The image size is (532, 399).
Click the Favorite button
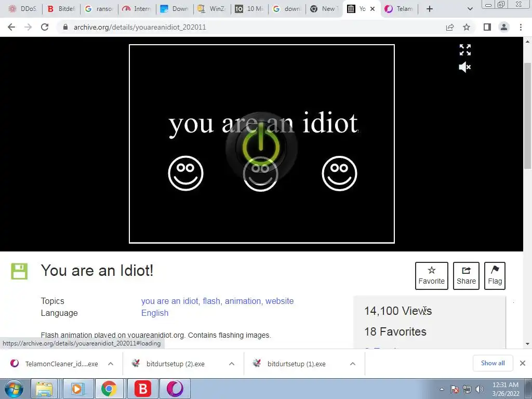click(x=432, y=276)
